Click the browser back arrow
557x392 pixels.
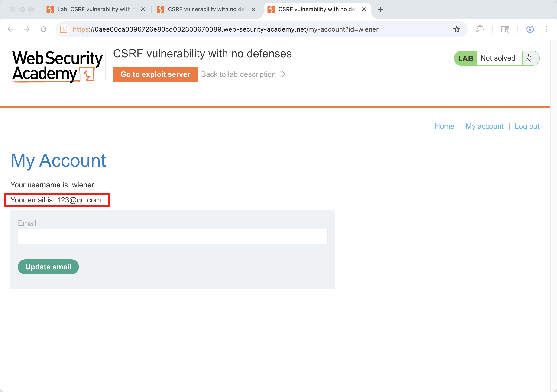pos(10,29)
